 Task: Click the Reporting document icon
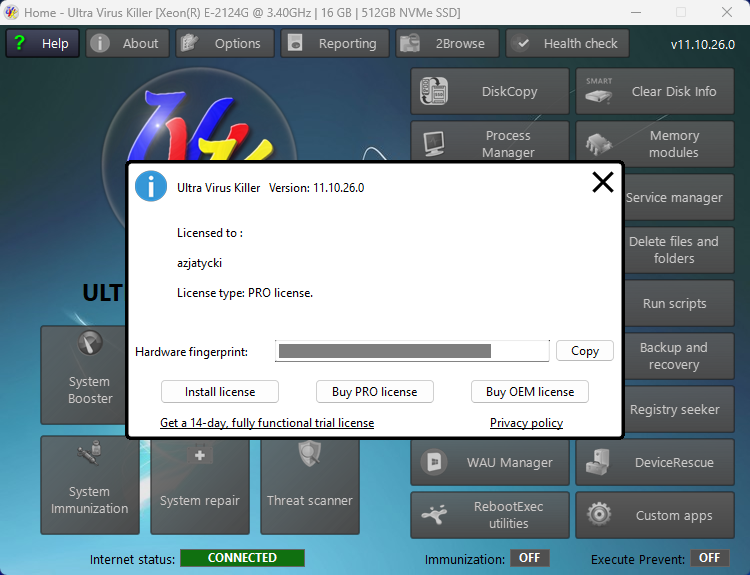click(295, 43)
